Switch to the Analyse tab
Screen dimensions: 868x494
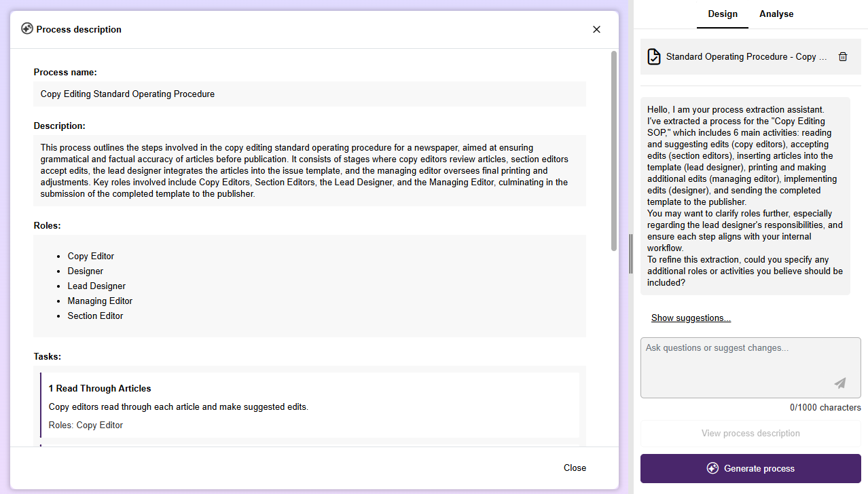tap(776, 14)
